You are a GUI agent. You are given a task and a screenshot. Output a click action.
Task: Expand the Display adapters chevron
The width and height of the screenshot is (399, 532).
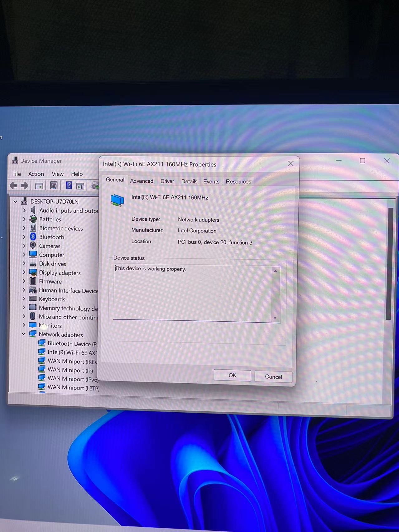point(24,272)
